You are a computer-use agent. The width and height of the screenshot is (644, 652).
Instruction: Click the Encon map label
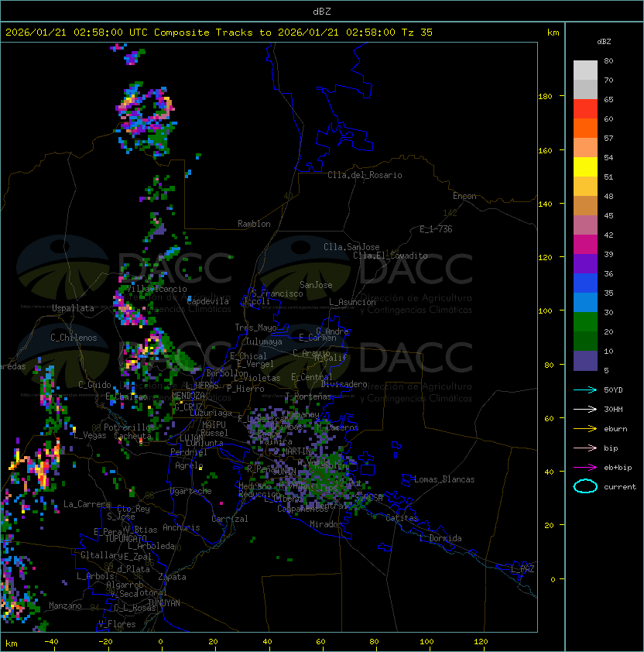[x=464, y=196]
